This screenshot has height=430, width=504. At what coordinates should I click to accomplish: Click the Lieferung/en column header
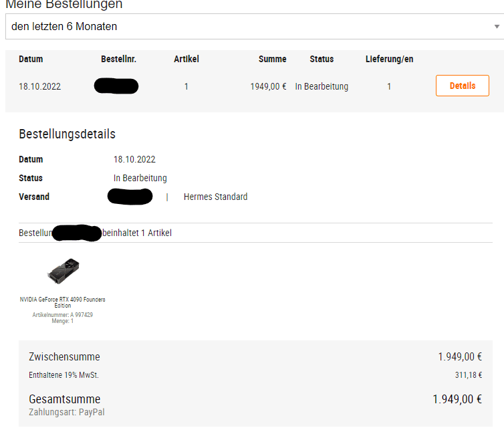tap(389, 59)
